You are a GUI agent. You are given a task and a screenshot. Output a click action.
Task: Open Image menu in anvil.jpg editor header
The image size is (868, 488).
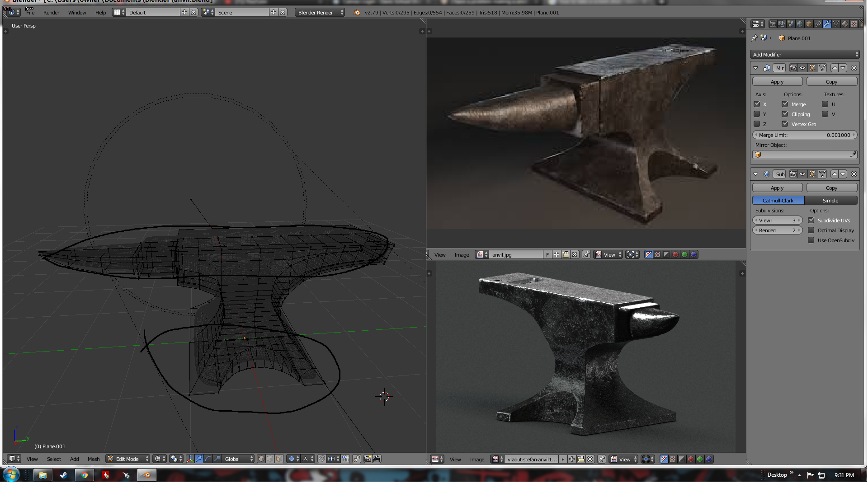pos(462,254)
